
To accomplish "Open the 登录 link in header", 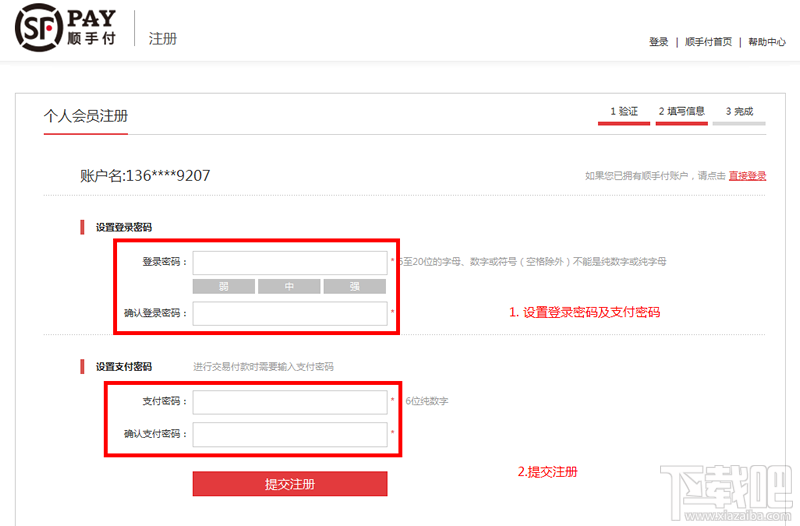I will point(658,42).
